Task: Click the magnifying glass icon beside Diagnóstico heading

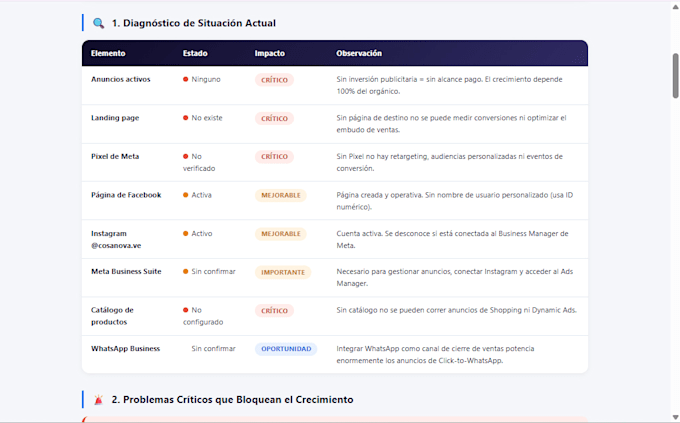Action: point(98,23)
